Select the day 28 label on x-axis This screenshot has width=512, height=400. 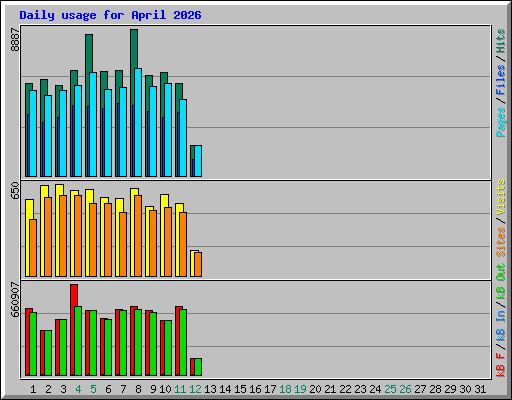(x=435, y=389)
